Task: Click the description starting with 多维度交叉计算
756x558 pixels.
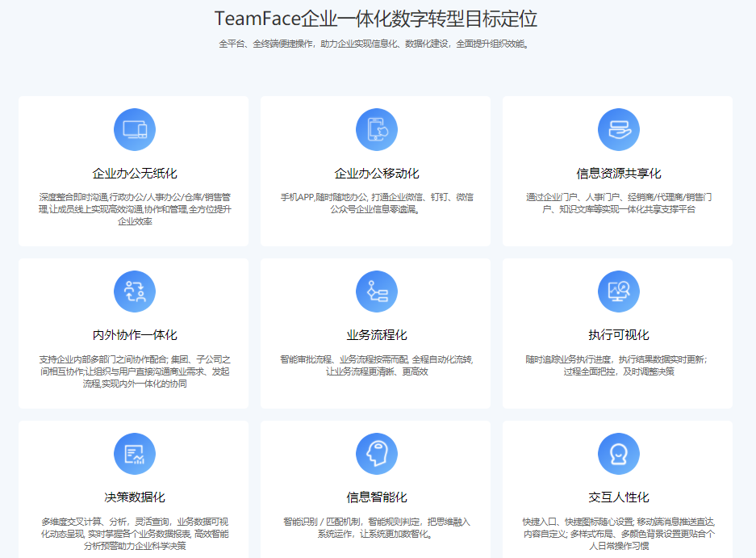Action: tap(135, 534)
